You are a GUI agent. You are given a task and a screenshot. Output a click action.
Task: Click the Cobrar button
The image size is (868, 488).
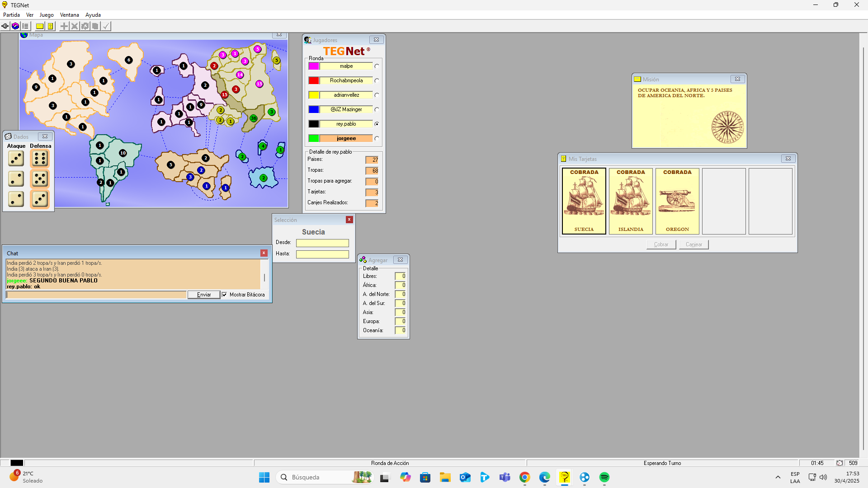[x=661, y=244]
